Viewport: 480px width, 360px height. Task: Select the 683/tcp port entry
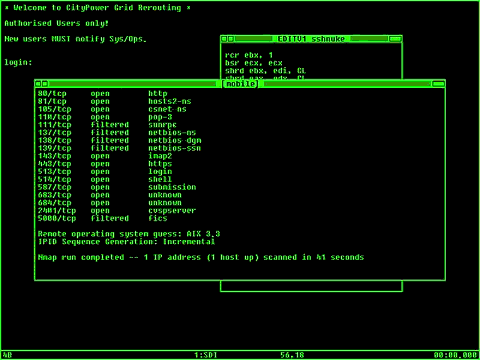54,195
